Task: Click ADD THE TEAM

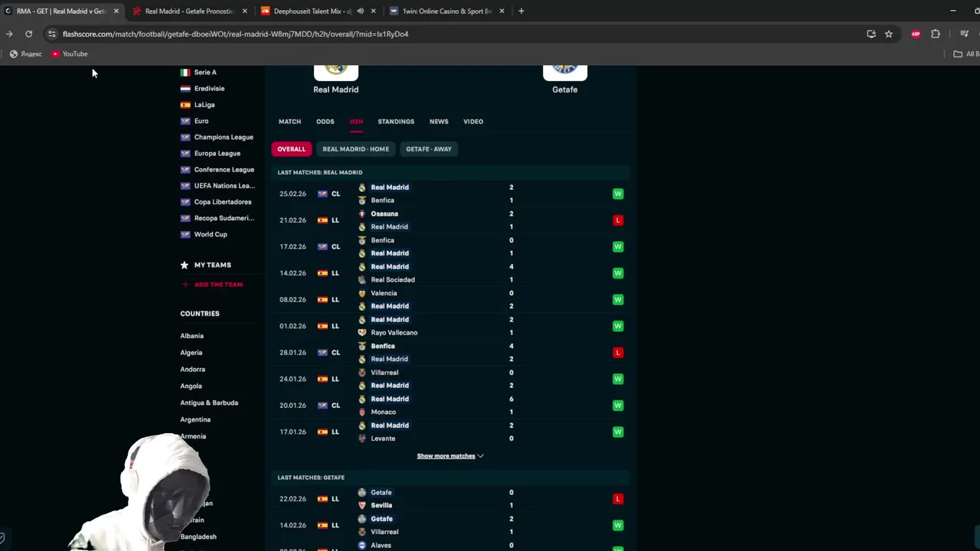Action: point(218,285)
